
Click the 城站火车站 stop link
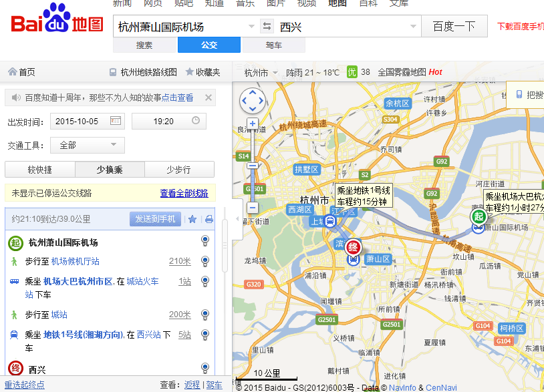[142, 281]
